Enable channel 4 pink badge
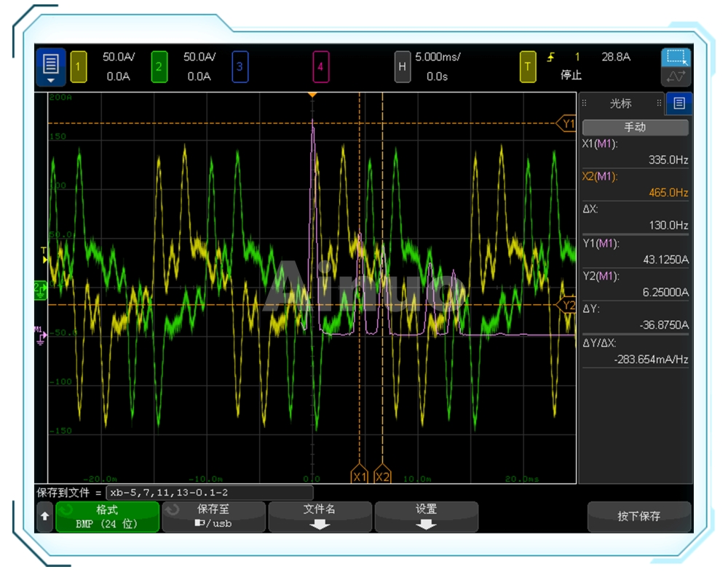This screenshot has height=572, width=728. pyautogui.click(x=321, y=67)
